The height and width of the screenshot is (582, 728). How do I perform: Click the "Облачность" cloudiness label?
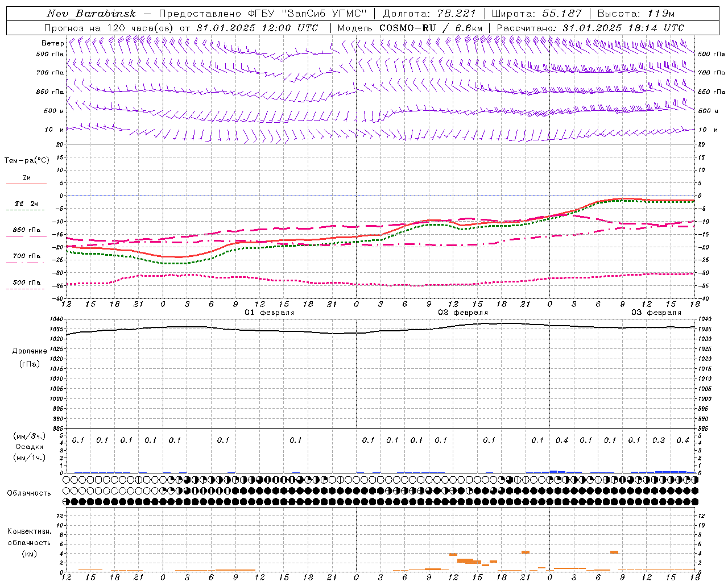pos(29,493)
